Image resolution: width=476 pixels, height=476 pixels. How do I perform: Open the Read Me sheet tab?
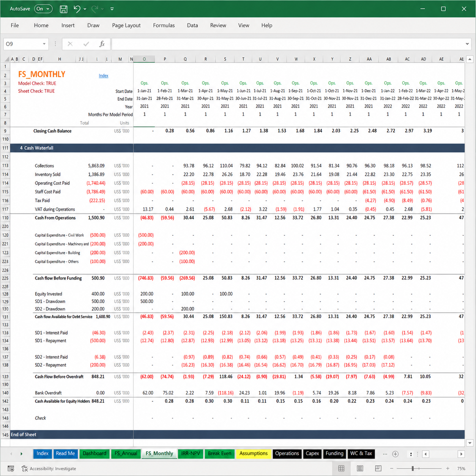coord(65,454)
